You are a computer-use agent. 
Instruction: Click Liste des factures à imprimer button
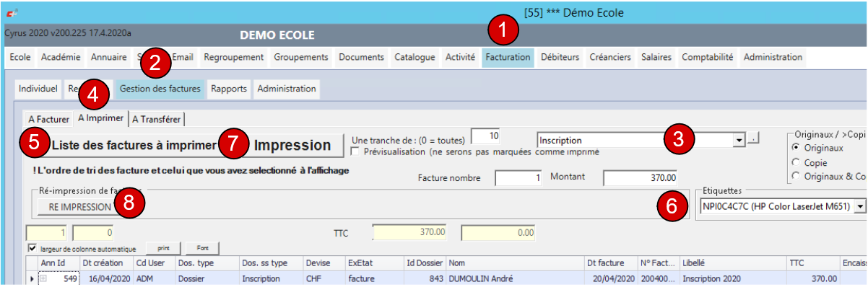(134, 145)
